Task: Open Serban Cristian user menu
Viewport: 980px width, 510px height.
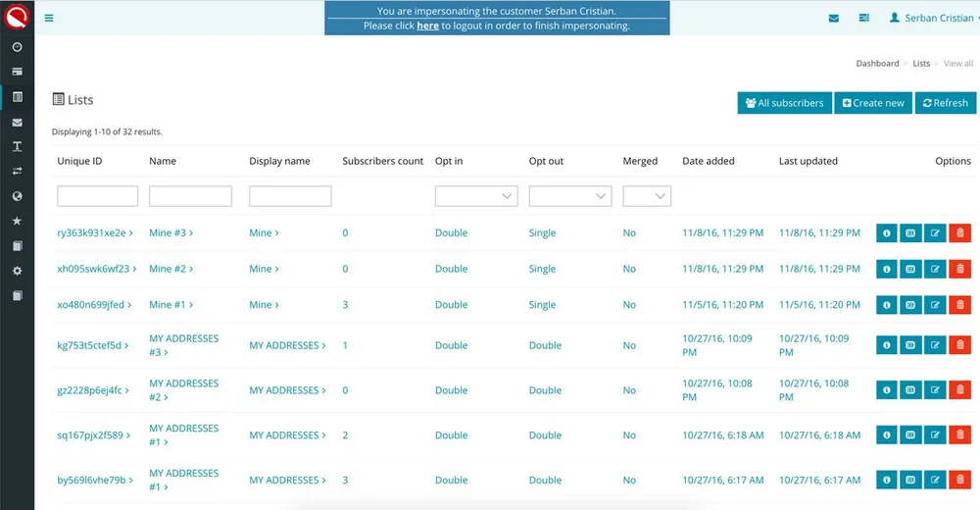Action: (934, 19)
